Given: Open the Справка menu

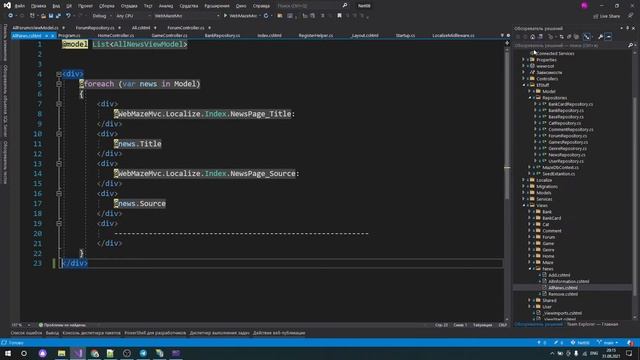Looking at the screenshot, I should click(x=261, y=6).
